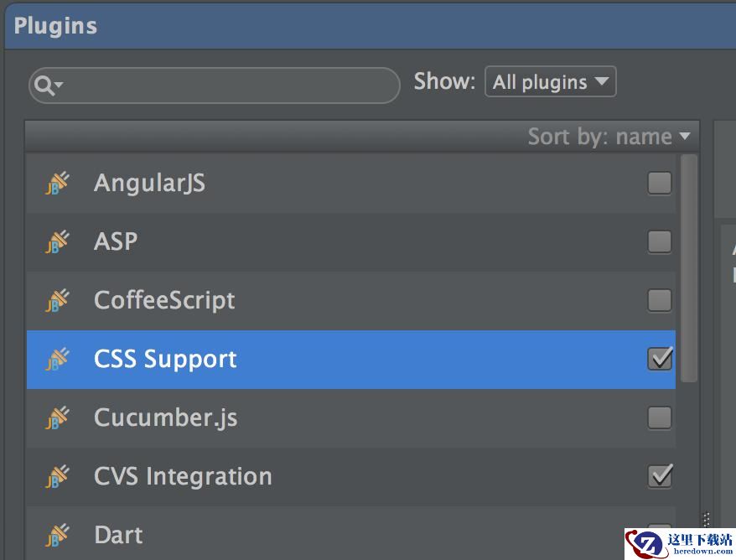Click the ASP plugin icon
736x560 pixels.
57,241
